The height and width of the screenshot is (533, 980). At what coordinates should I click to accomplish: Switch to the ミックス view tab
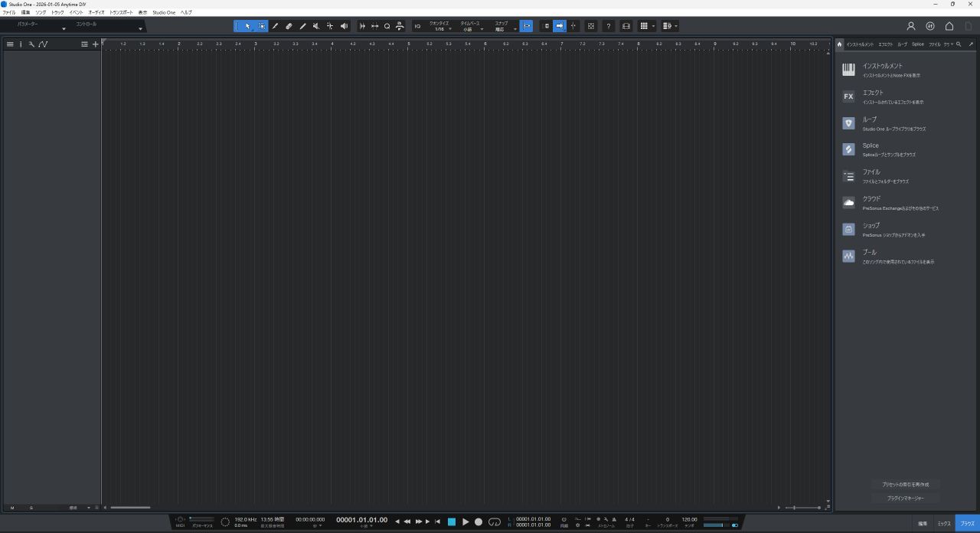[944, 523]
